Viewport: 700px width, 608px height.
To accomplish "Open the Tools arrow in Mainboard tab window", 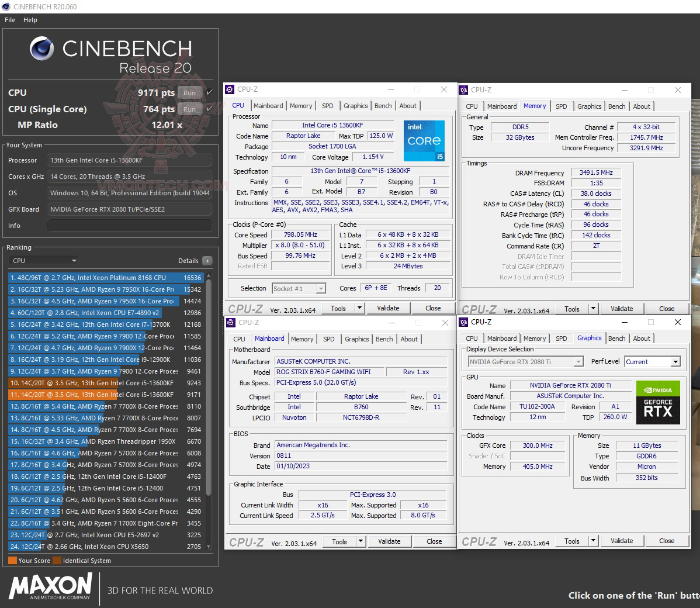I will coord(361,541).
